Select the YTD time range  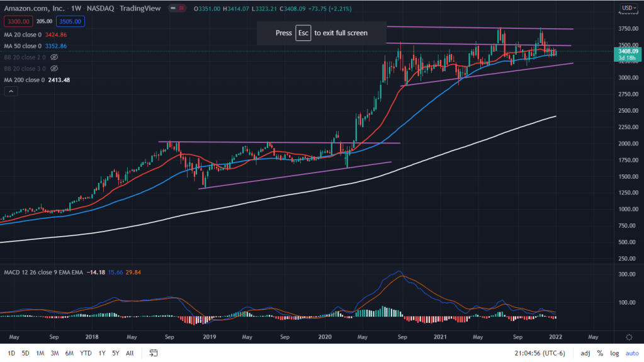point(86,353)
